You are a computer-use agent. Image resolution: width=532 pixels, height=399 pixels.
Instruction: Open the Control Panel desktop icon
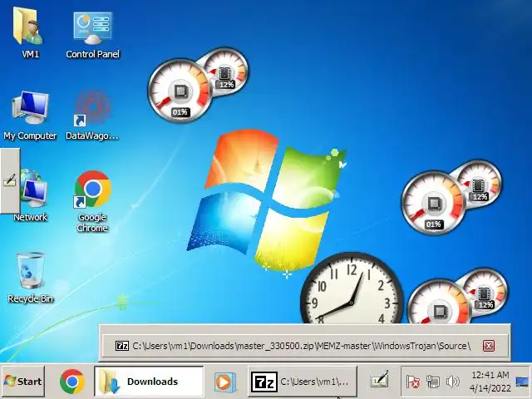pyautogui.click(x=92, y=32)
